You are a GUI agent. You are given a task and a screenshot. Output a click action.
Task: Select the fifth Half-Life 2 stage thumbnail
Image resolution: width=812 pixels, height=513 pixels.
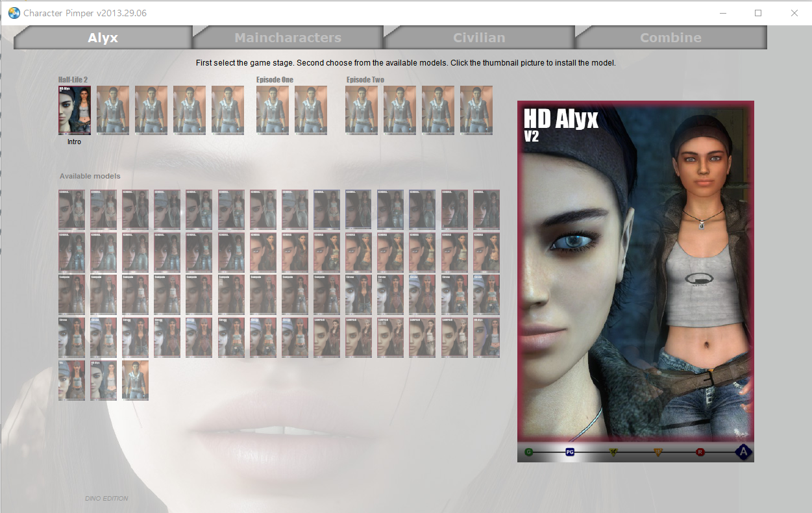(228, 110)
